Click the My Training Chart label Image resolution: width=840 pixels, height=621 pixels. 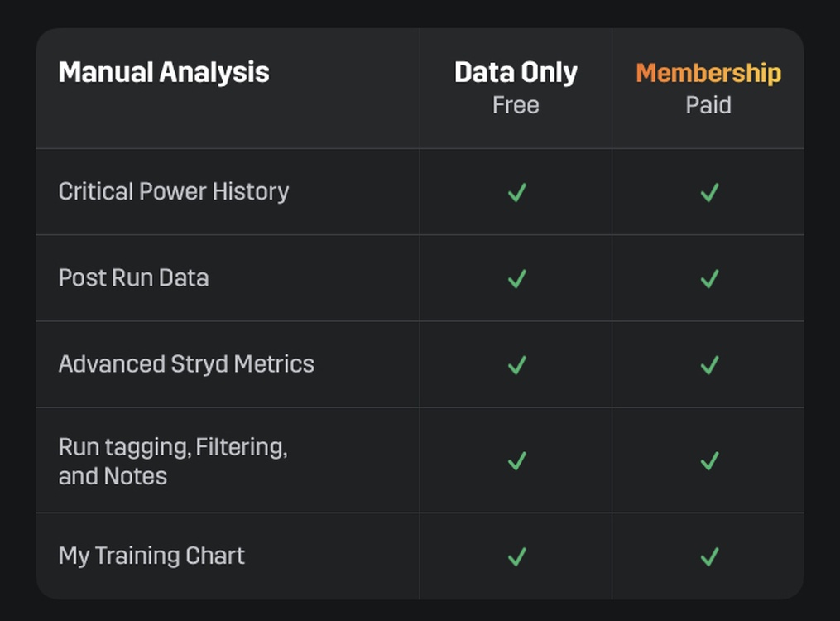pos(151,556)
